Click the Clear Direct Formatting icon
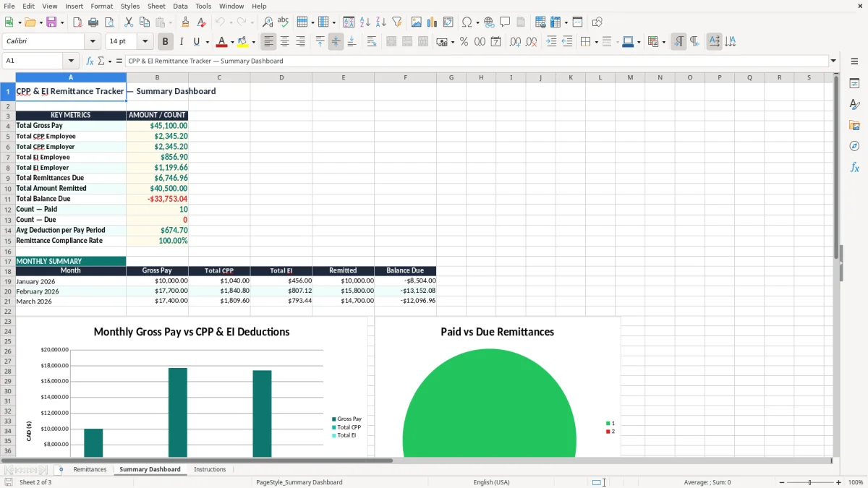The height and width of the screenshot is (488, 868). [x=201, y=22]
